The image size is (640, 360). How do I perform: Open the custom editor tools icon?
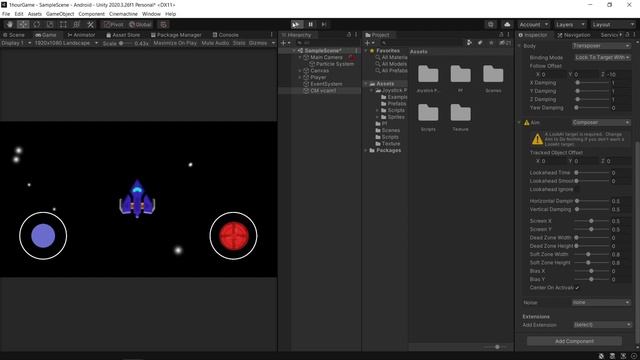(x=91, y=24)
